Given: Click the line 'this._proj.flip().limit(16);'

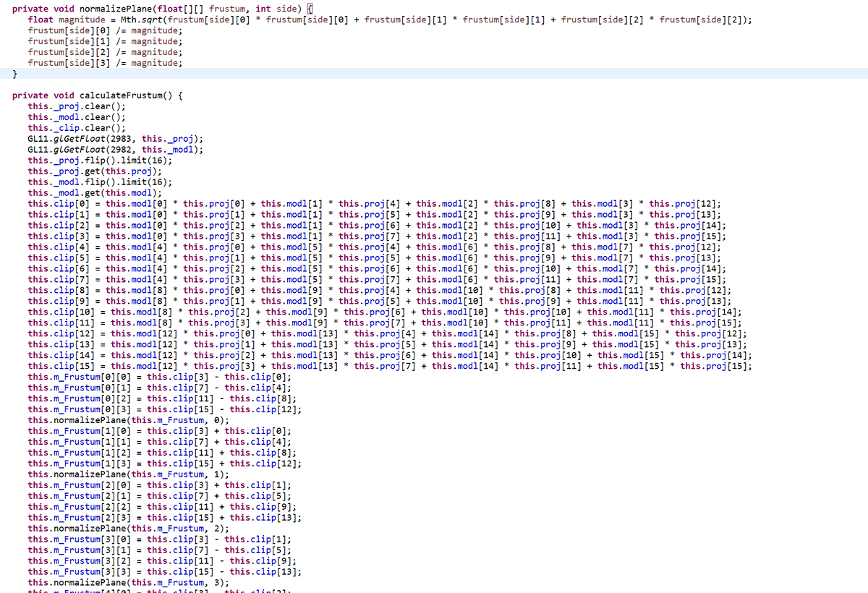Looking at the screenshot, I should (100, 161).
